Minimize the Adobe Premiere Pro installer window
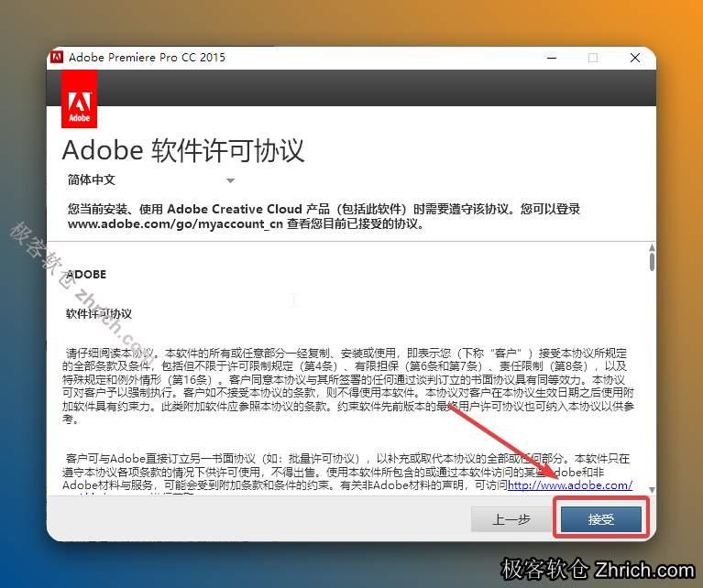Viewport: 703px width, 588px height. click(x=552, y=58)
